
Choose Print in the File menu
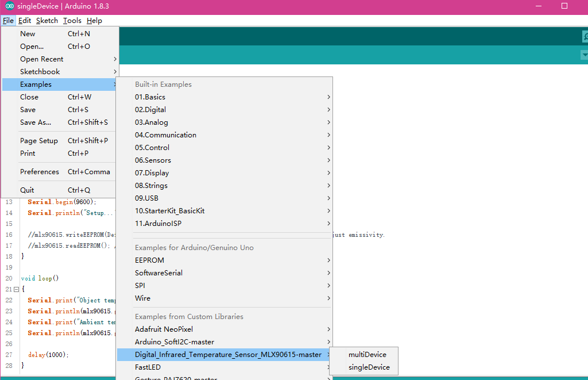point(59,153)
